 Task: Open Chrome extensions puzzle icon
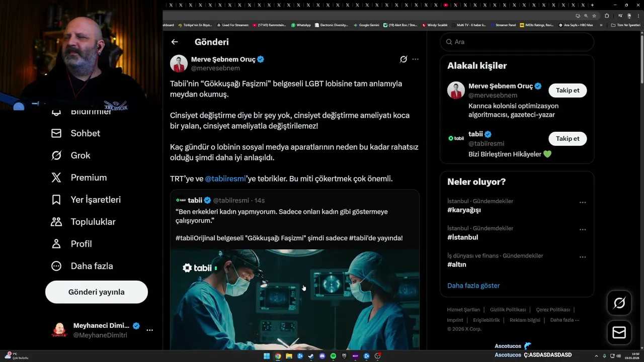point(607,16)
